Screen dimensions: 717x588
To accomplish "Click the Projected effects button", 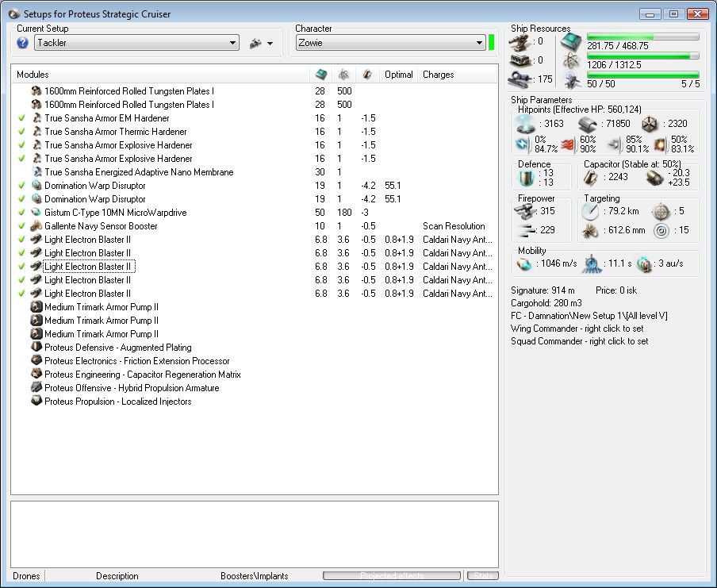I will (392, 575).
